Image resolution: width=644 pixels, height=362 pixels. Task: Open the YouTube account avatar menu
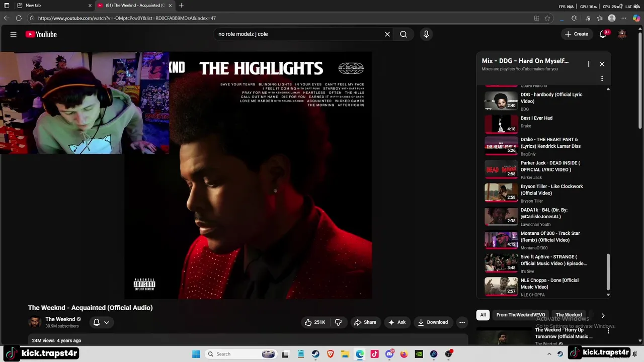coord(622,34)
